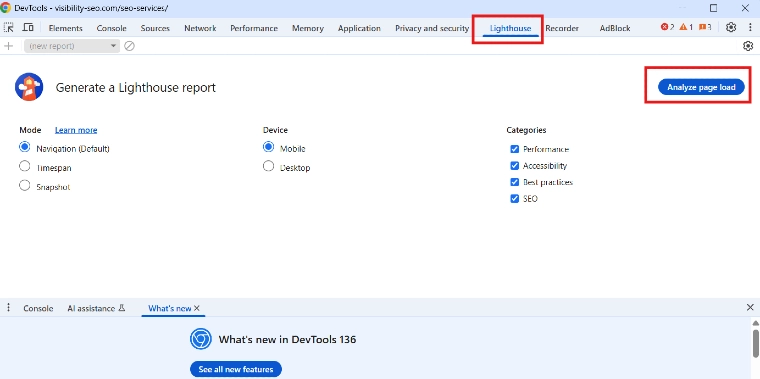Viewport: 760px width, 379px height.
Task: Switch to the Elements tab
Action: [65, 28]
